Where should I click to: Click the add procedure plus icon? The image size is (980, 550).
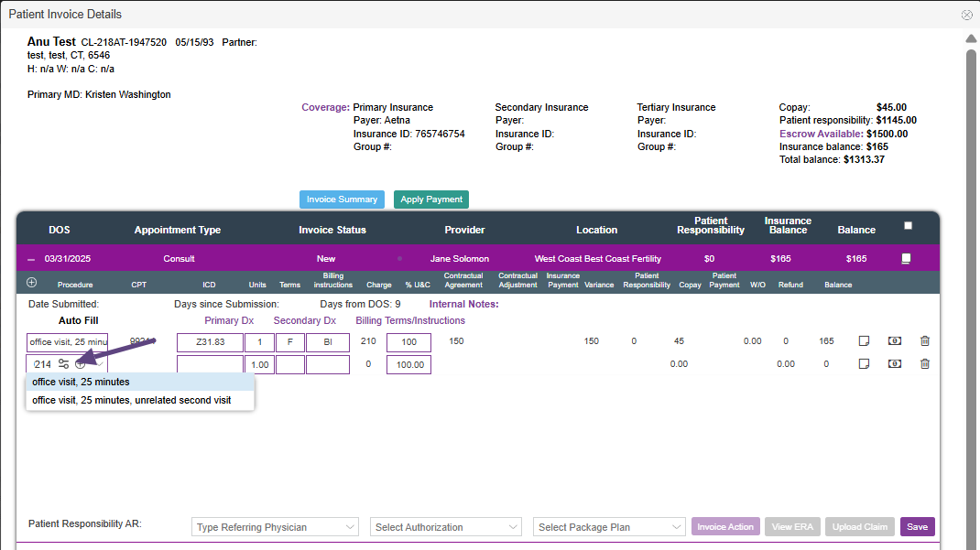(32, 283)
